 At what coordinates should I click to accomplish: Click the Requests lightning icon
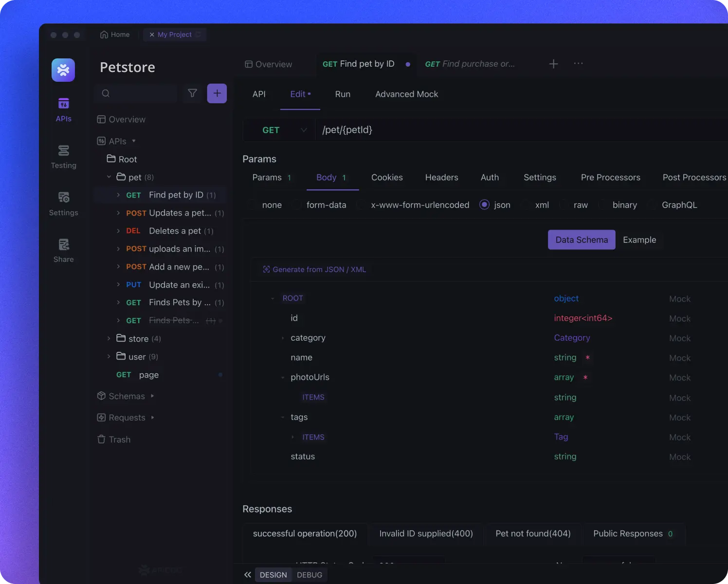[101, 418]
